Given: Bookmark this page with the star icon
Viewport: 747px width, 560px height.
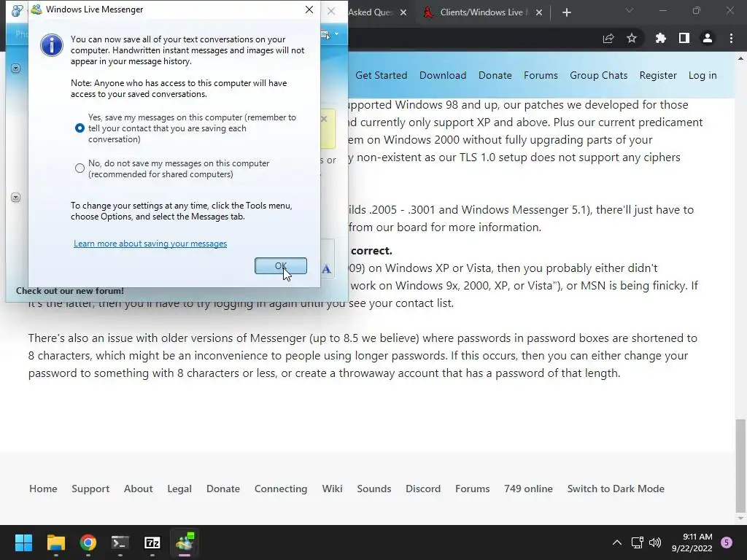Looking at the screenshot, I should pyautogui.click(x=632, y=38).
